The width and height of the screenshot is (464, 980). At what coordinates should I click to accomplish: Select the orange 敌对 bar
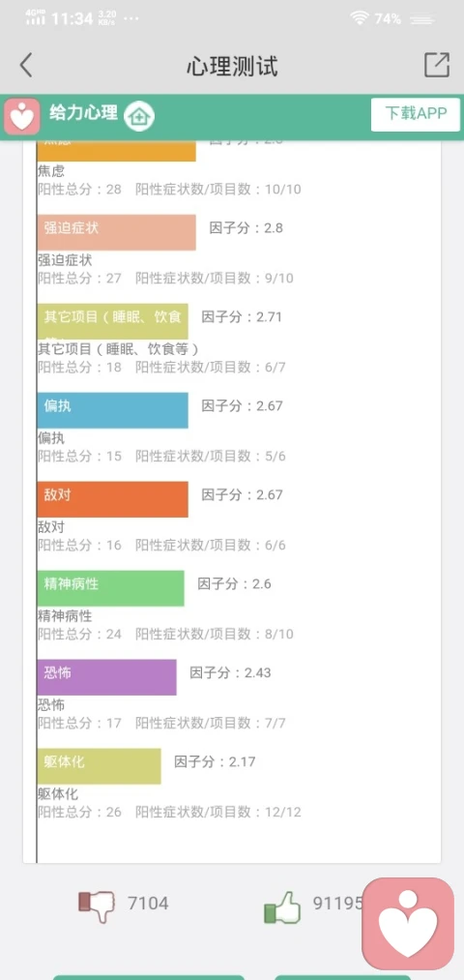(112, 499)
